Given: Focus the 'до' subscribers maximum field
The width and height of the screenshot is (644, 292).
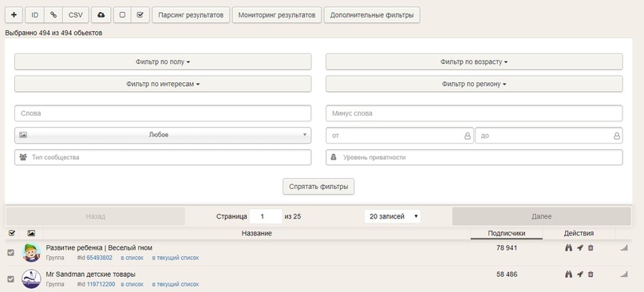Looking at the screenshot, I should tap(549, 136).
